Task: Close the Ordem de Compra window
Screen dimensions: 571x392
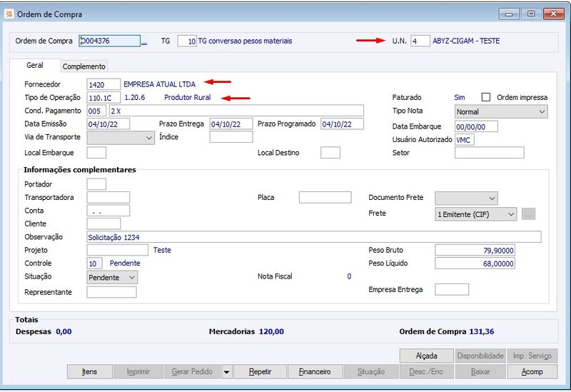Action: [x=554, y=14]
